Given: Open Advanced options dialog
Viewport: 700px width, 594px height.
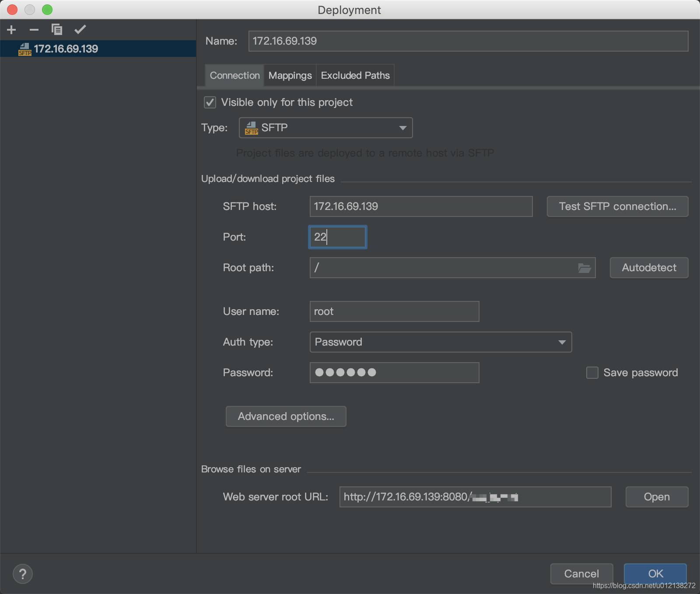Looking at the screenshot, I should 286,416.
